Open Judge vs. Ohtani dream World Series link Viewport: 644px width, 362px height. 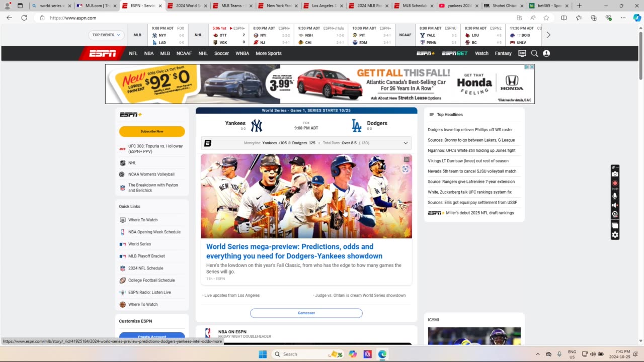(x=360, y=295)
